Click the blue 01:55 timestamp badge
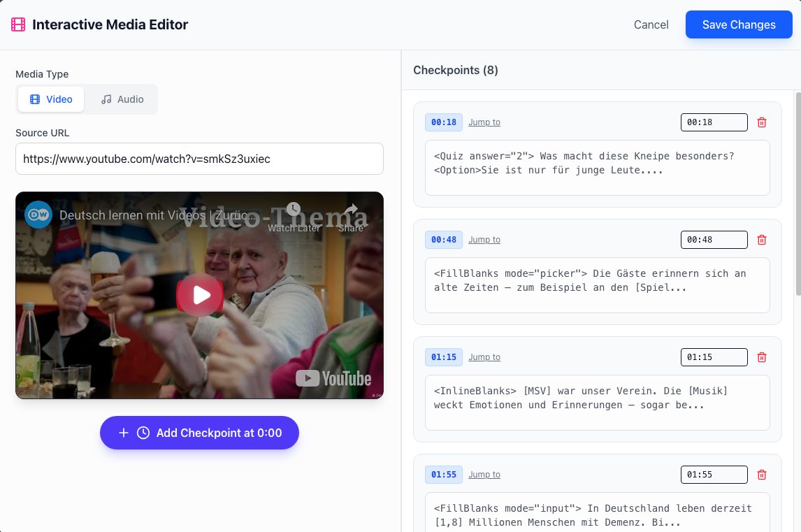This screenshot has width=801, height=532. point(443,475)
